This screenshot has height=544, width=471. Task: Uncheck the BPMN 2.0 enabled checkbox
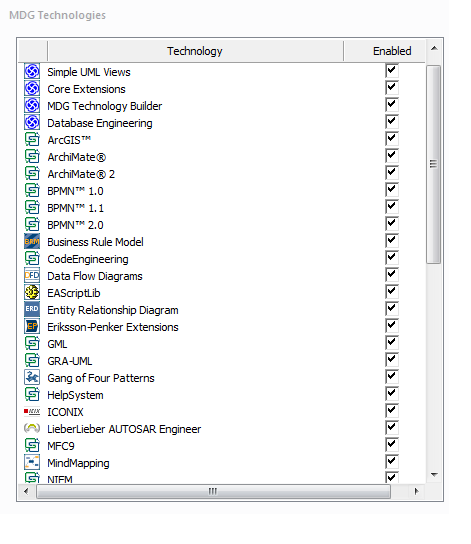click(x=392, y=224)
